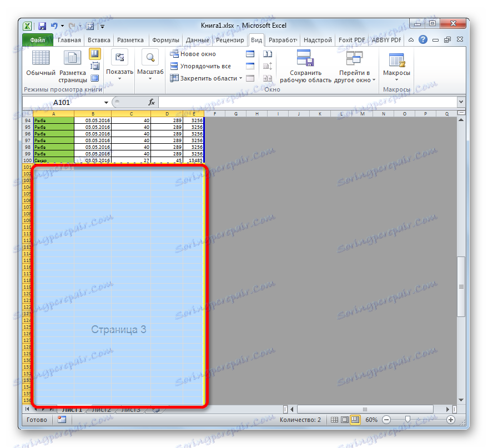The width and height of the screenshot is (488, 448).
Task: Click the cell containing 13485
Action: click(x=194, y=160)
